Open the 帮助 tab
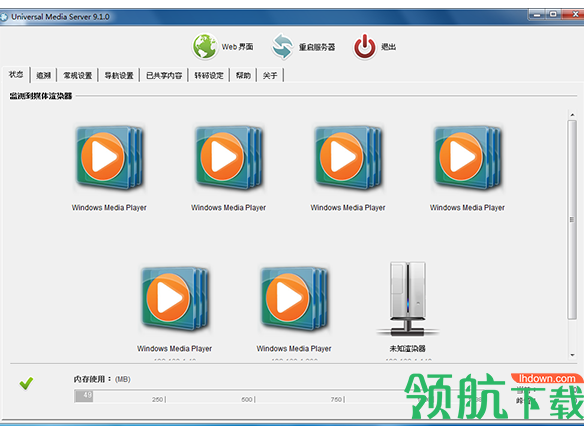 pos(243,75)
